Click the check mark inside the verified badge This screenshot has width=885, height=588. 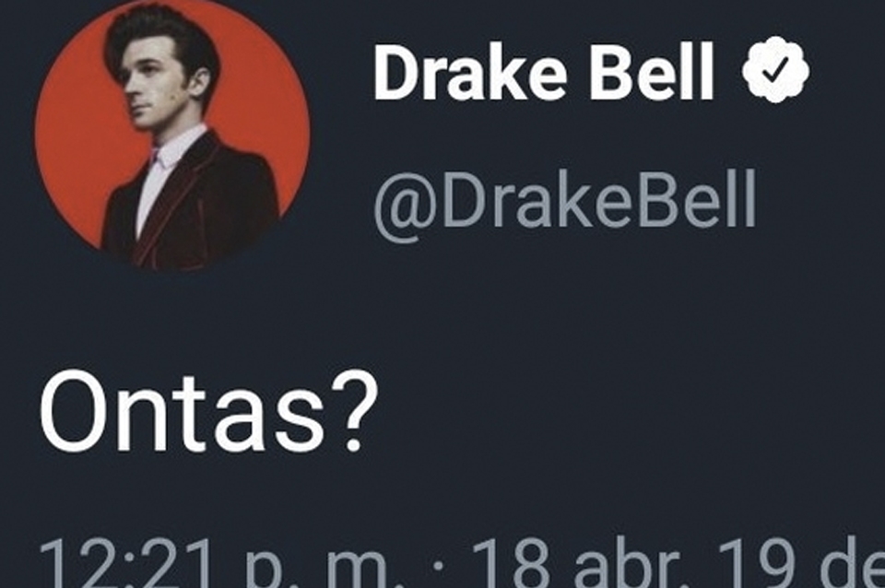tap(775, 71)
